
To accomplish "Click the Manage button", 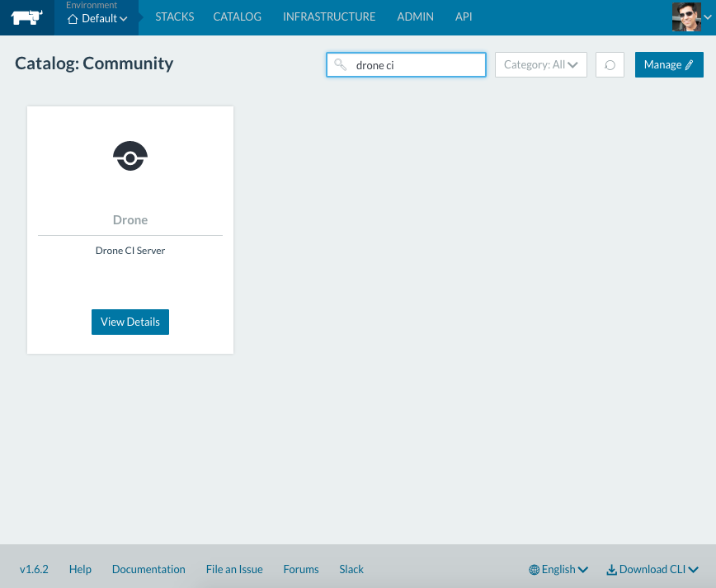I will point(669,65).
